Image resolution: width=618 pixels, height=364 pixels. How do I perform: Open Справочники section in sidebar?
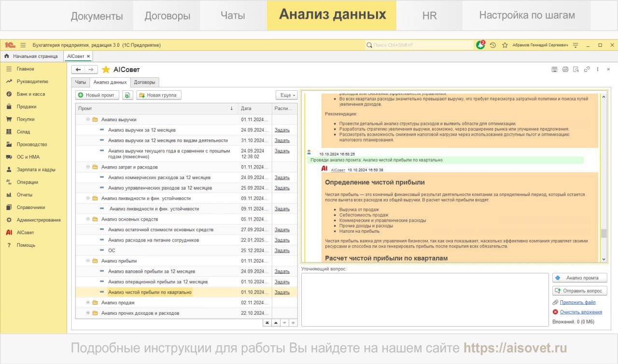pyautogui.click(x=30, y=207)
